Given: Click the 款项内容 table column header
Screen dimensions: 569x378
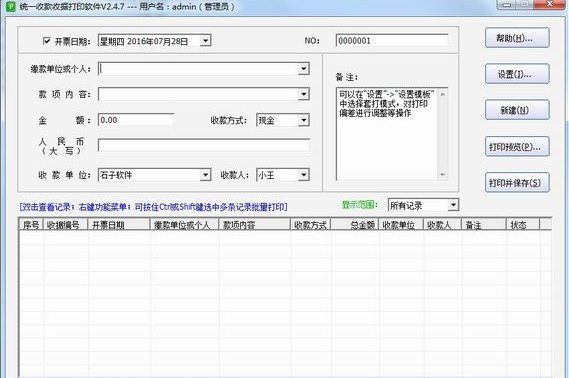Looking at the screenshot, I should point(255,225).
